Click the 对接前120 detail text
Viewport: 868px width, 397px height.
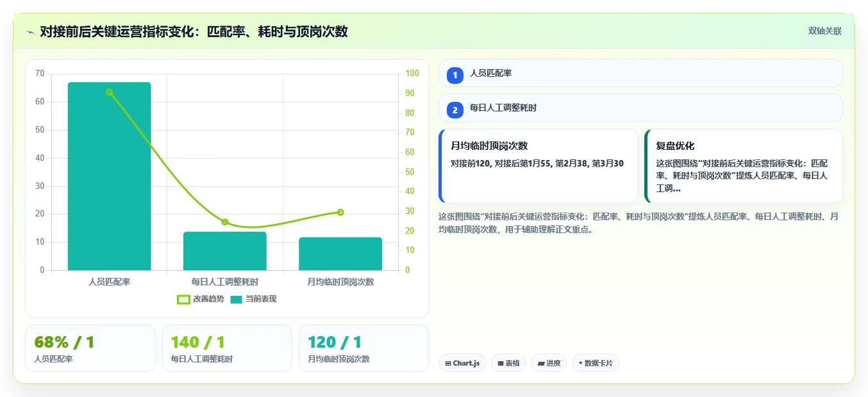pyautogui.click(x=537, y=163)
